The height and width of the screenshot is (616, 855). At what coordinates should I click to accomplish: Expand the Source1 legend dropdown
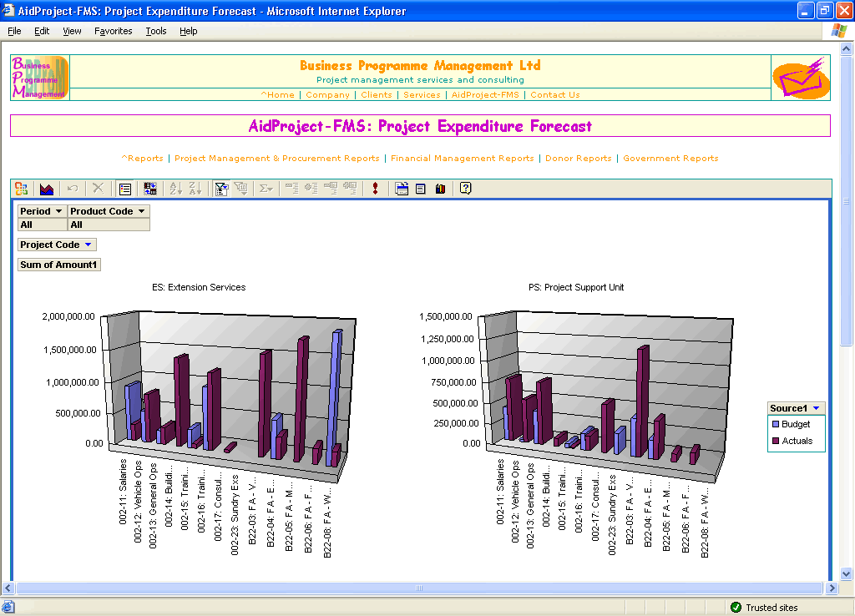click(x=817, y=408)
